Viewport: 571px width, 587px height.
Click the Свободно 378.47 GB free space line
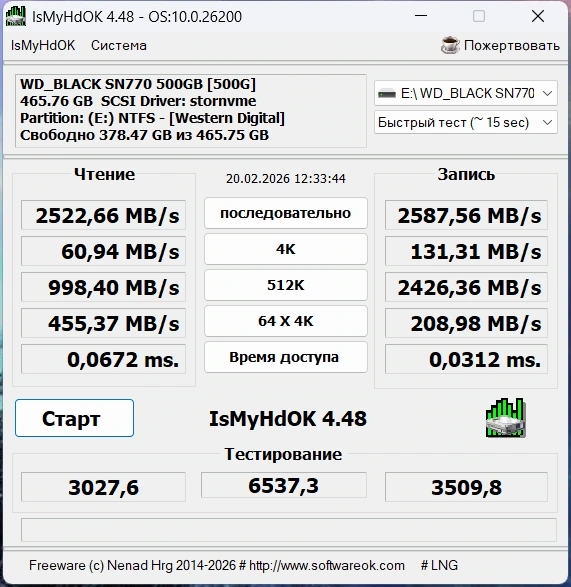tap(144, 135)
